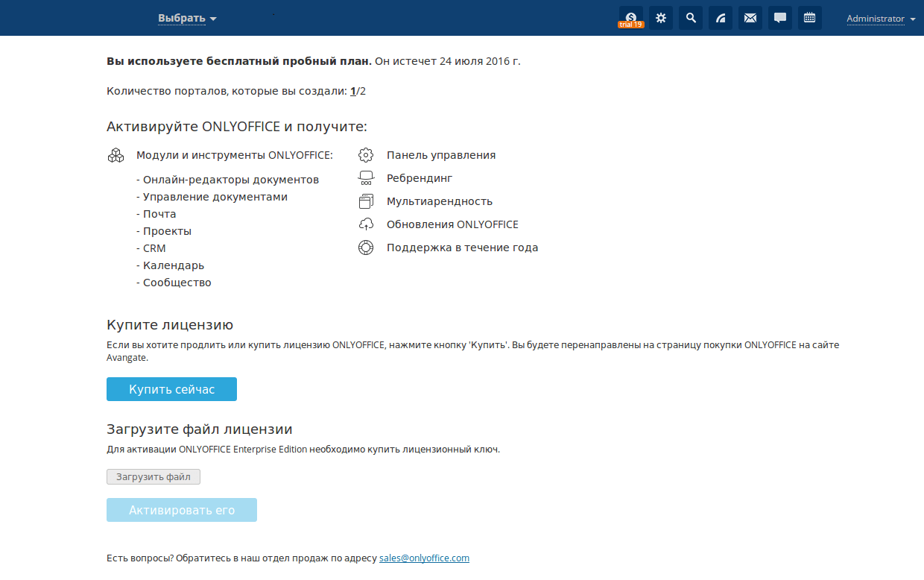The width and height of the screenshot is (924, 580).
Task: Click the portal count number 1
Action: click(353, 91)
